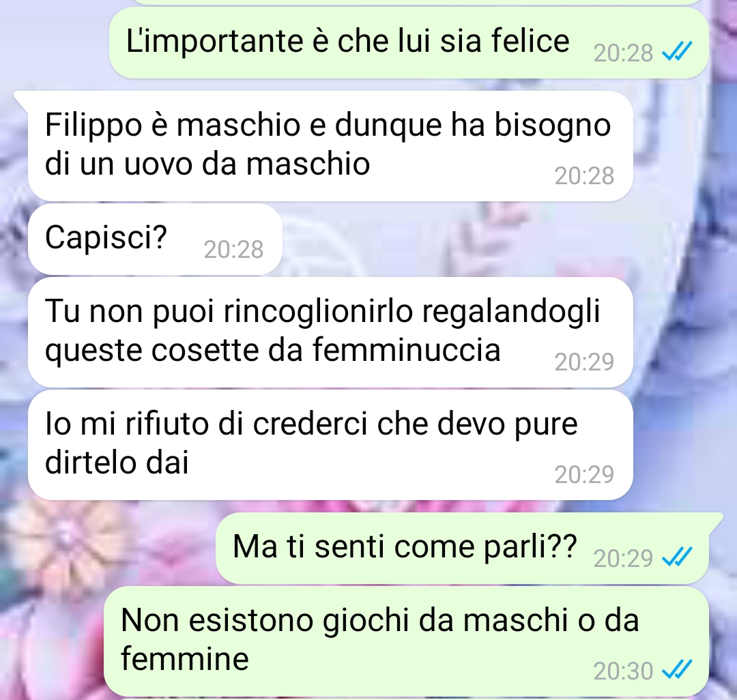737x700 pixels.
Task: Click the blue double-check next to the 20:30 timestamp
Action: click(677, 669)
